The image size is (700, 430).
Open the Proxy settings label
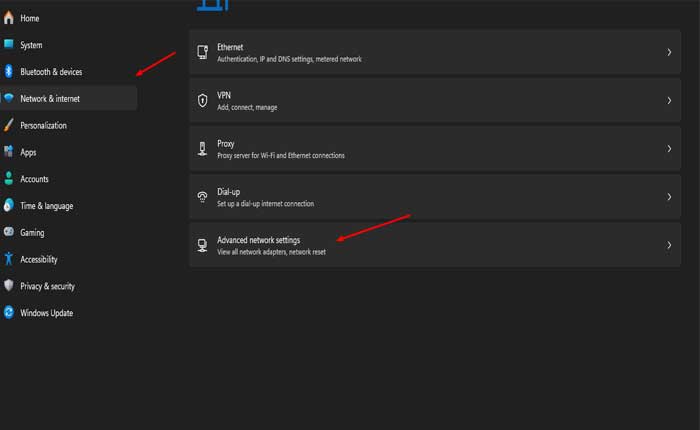[x=226, y=144]
